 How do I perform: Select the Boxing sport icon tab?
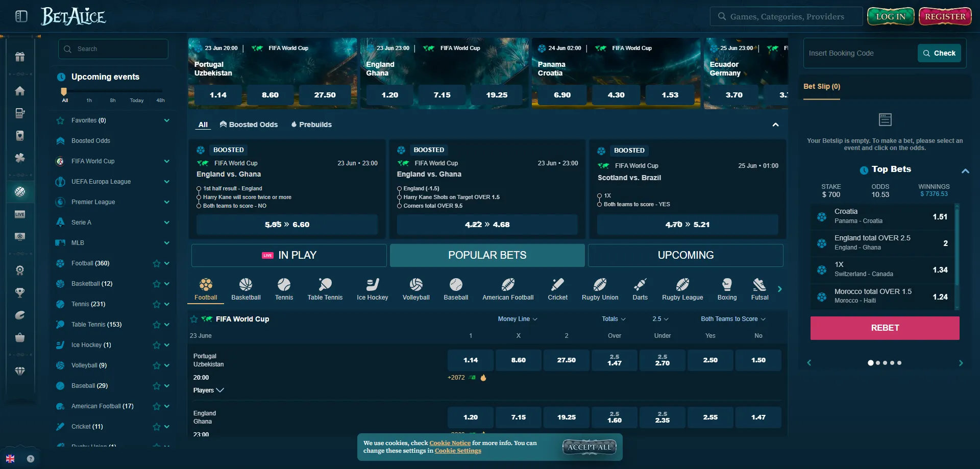click(727, 289)
